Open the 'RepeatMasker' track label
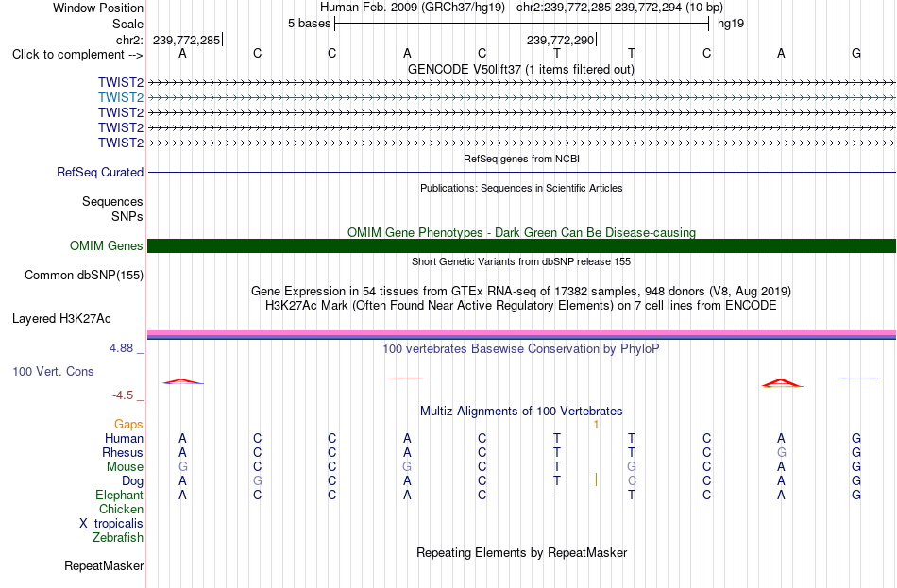The width and height of the screenshot is (897, 588). click(x=104, y=565)
